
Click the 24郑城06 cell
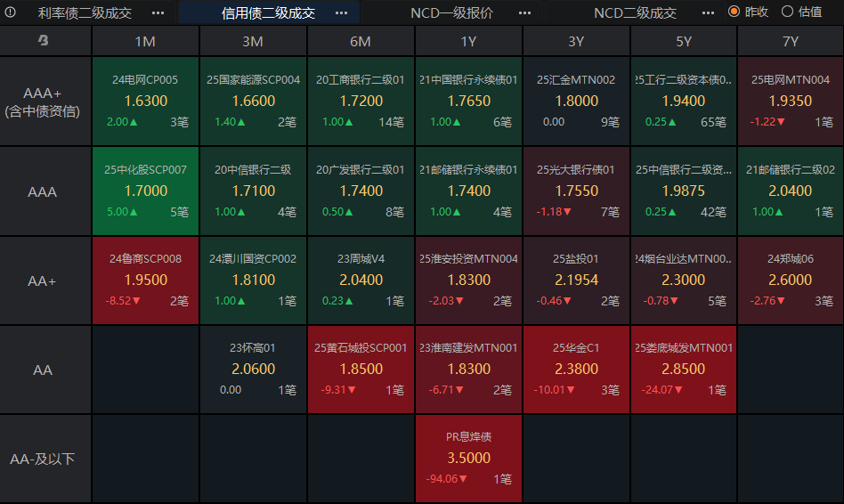pos(791,280)
